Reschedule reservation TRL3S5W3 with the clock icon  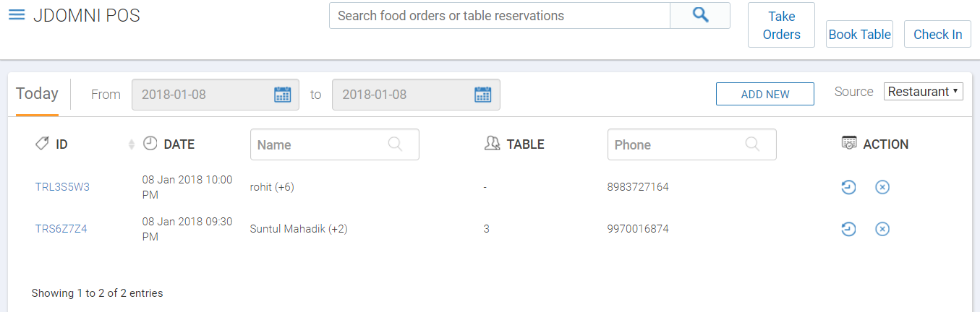[848, 187]
